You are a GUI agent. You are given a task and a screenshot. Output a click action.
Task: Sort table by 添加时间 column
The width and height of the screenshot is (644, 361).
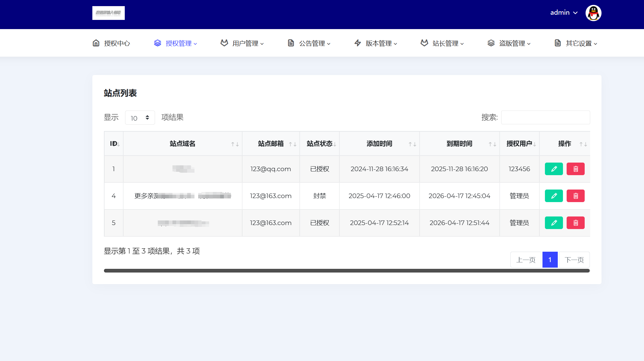379,144
